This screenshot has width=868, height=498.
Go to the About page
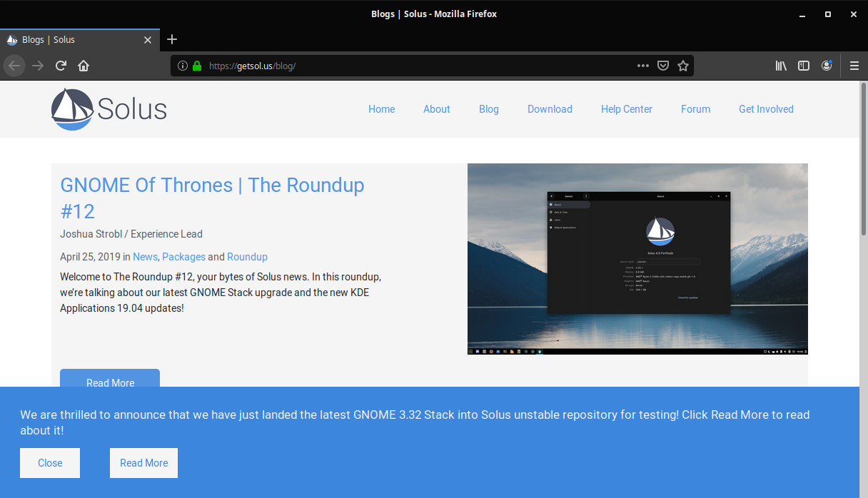[x=437, y=109]
